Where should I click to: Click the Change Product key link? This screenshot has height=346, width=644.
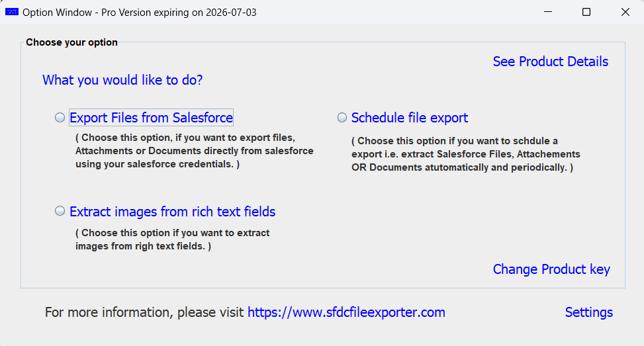(x=551, y=269)
